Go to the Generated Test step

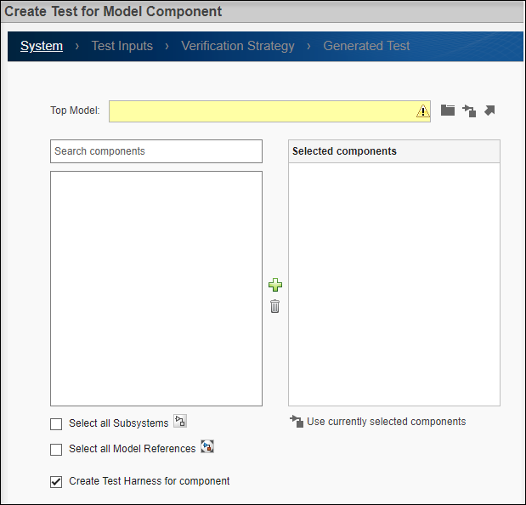coord(366,46)
